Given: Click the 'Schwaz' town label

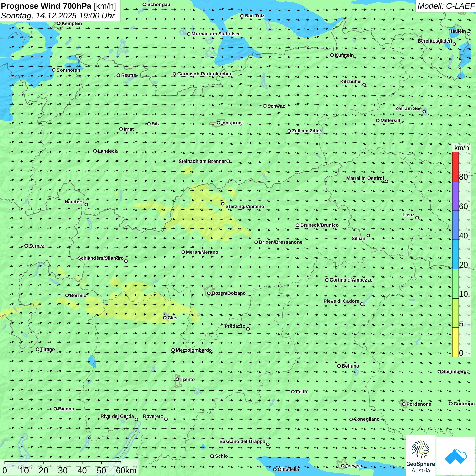Looking at the screenshot, I should tap(276, 106).
